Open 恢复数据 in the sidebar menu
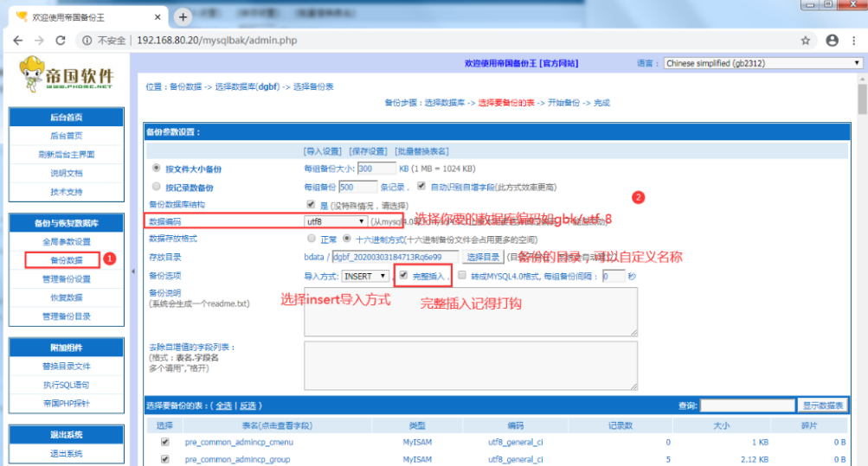Screen dimensions: 868x466 [66, 297]
